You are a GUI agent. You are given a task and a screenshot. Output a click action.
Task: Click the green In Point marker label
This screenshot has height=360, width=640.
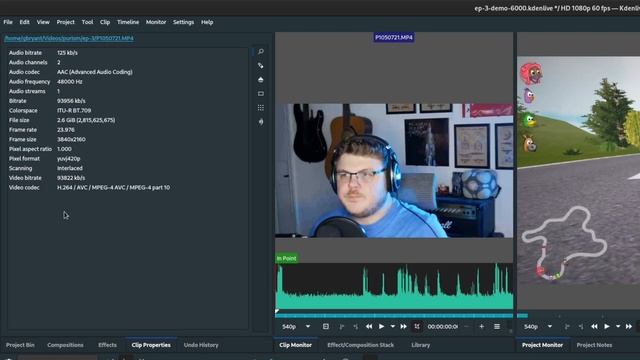click(x=287, y=258)
